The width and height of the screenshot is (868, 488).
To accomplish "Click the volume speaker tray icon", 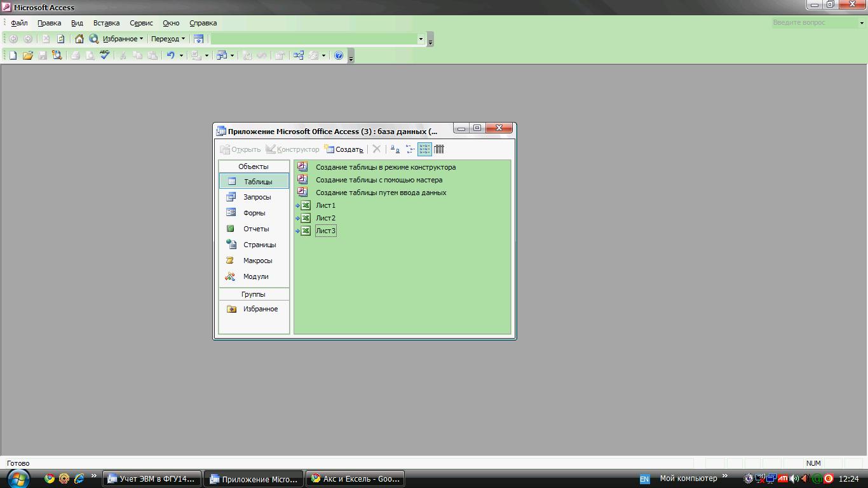I will tap(794, 478).
